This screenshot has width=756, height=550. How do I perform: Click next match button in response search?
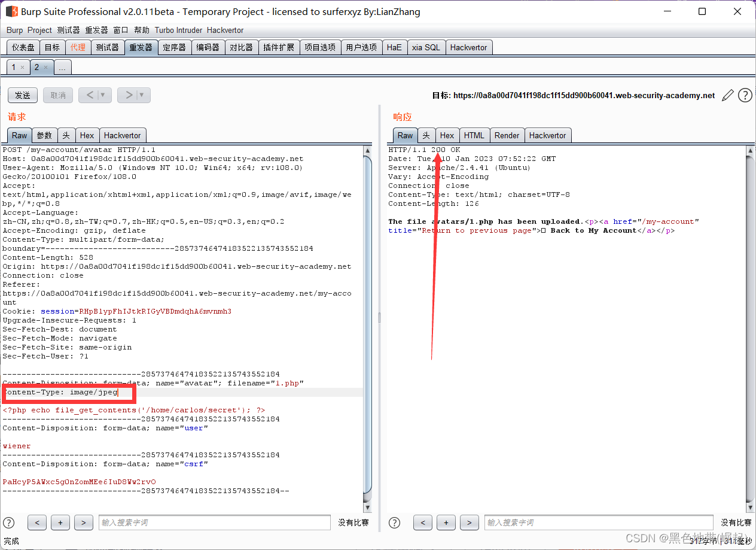tap(469, 522)
